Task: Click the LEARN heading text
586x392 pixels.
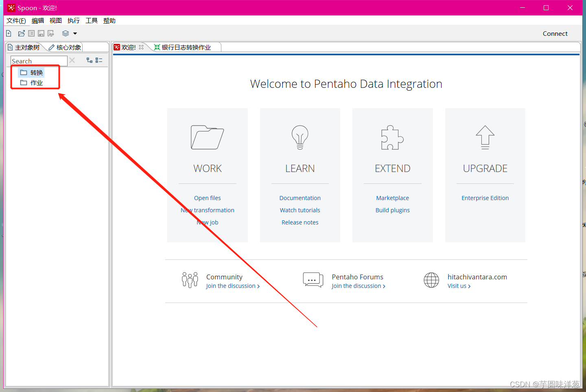Action: (x=300, y=168)
